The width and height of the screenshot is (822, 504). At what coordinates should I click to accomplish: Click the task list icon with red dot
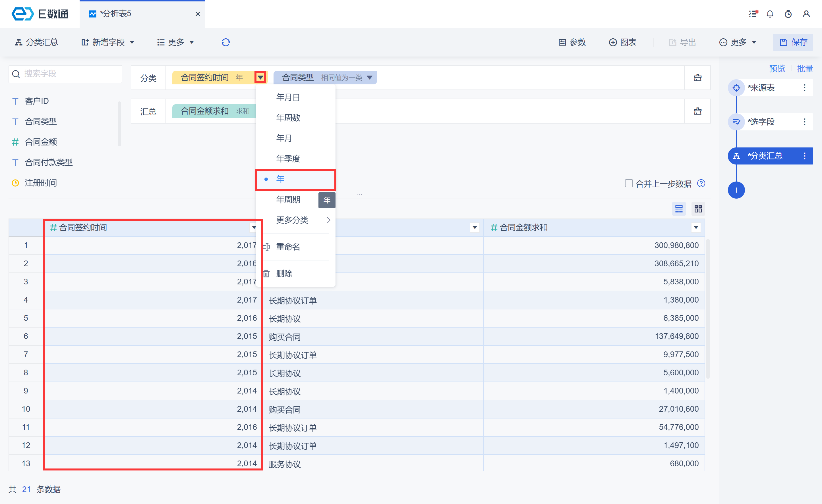[753, 14]
